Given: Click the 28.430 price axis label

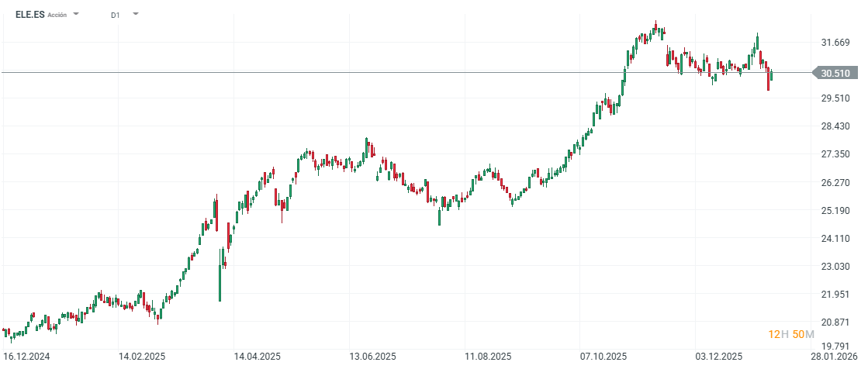Looking at the screenshot, I should (835, 126).
